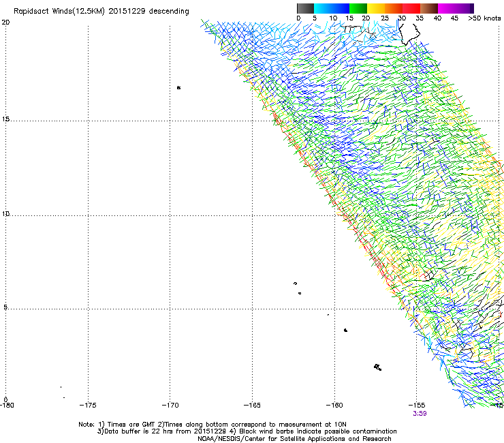This screenshot has width=504, height=443.
Task: Click the longitude label -155
Action: point(417,405)
